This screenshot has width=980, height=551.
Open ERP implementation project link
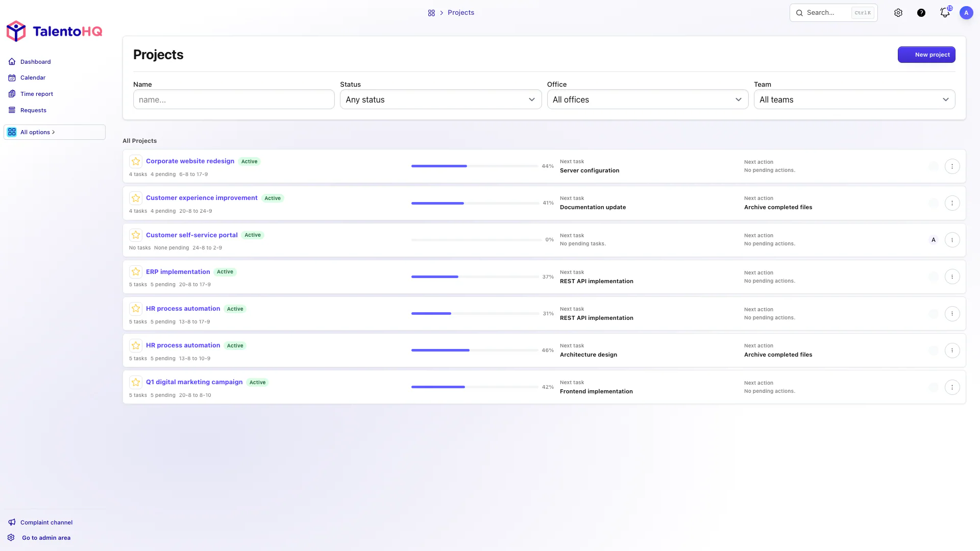point(178,272)
